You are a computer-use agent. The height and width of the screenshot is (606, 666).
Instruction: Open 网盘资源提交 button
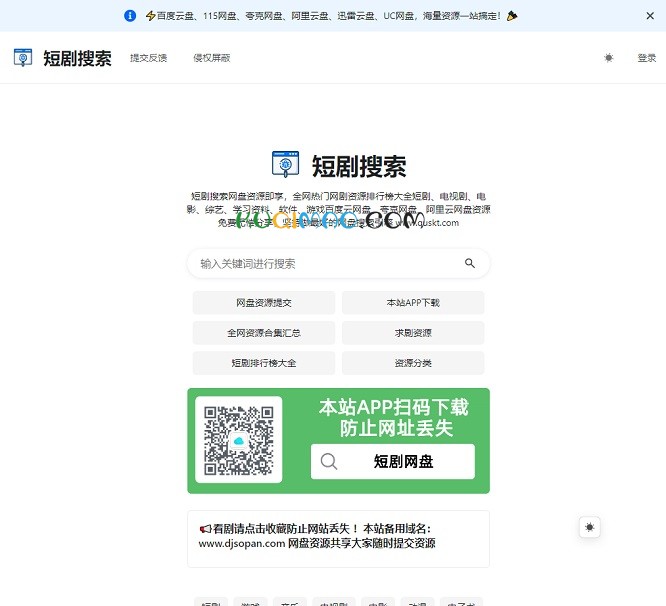click(x=264, y=303)
